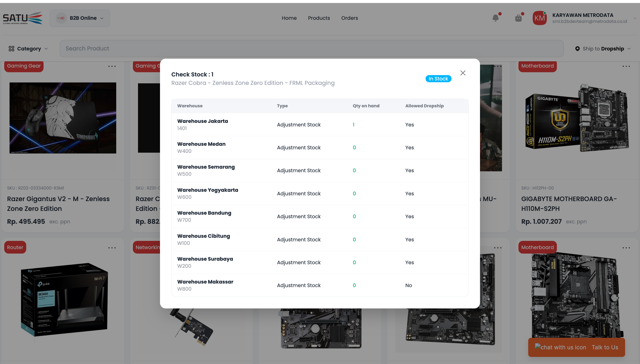Navigate to the Orders menu
Screen dimensions: 640x364
click(350, 18)
